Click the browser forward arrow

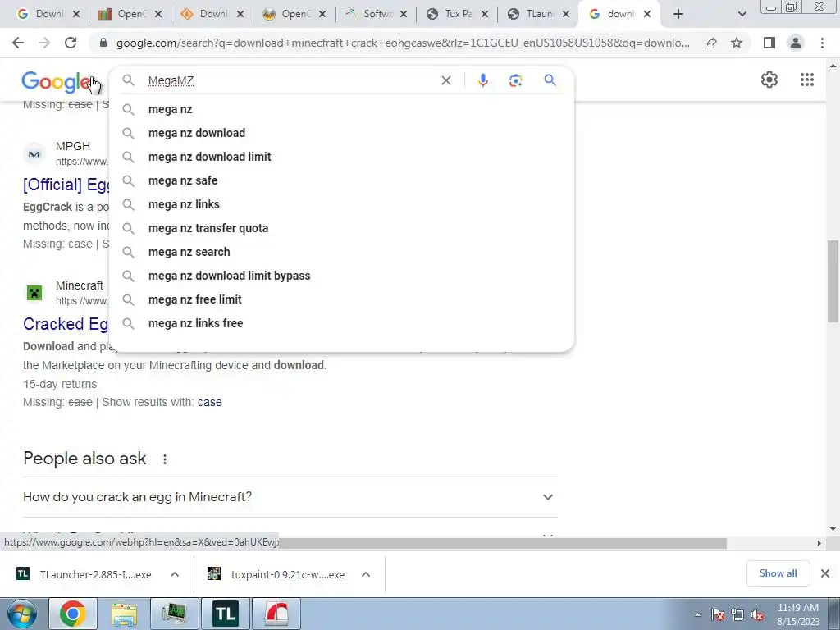pyautogui.click(x=44, y=43)
